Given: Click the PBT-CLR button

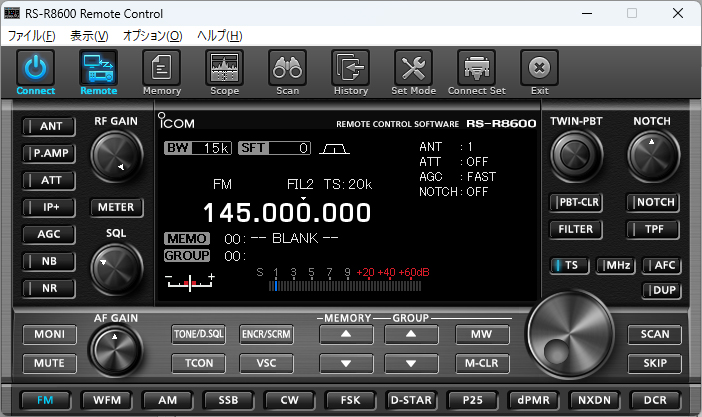Looking at the screenshot, I should click(576, 202).
